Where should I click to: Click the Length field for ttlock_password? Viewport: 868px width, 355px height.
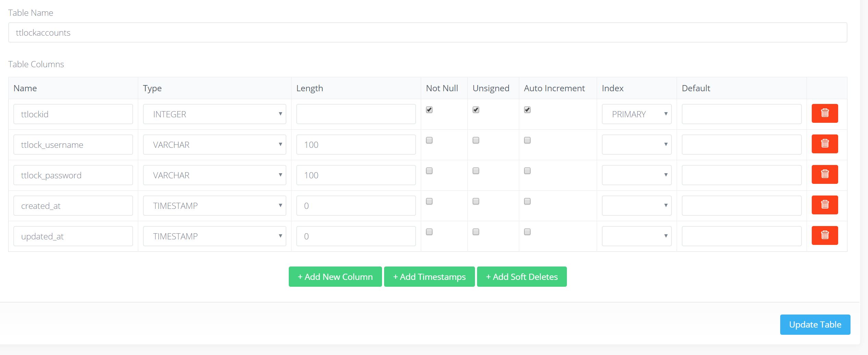point(356,175)
